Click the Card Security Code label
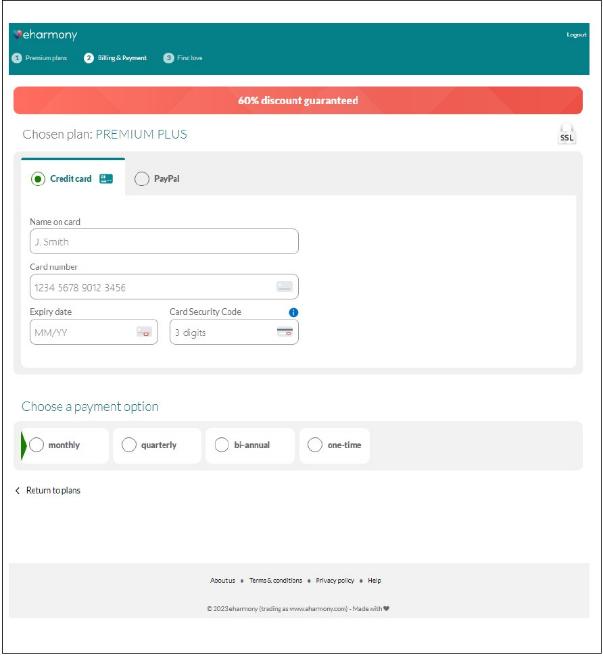The width and height of the screenshot is (603, 657). 205,312
